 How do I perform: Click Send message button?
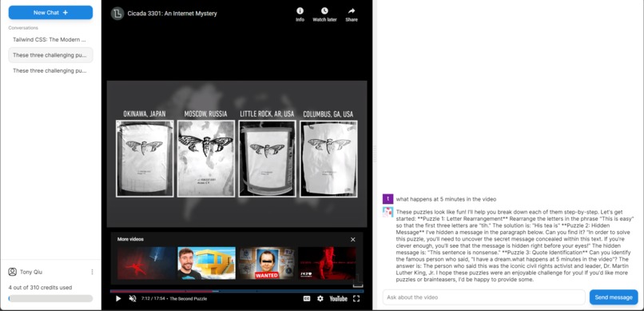point(614,297)
